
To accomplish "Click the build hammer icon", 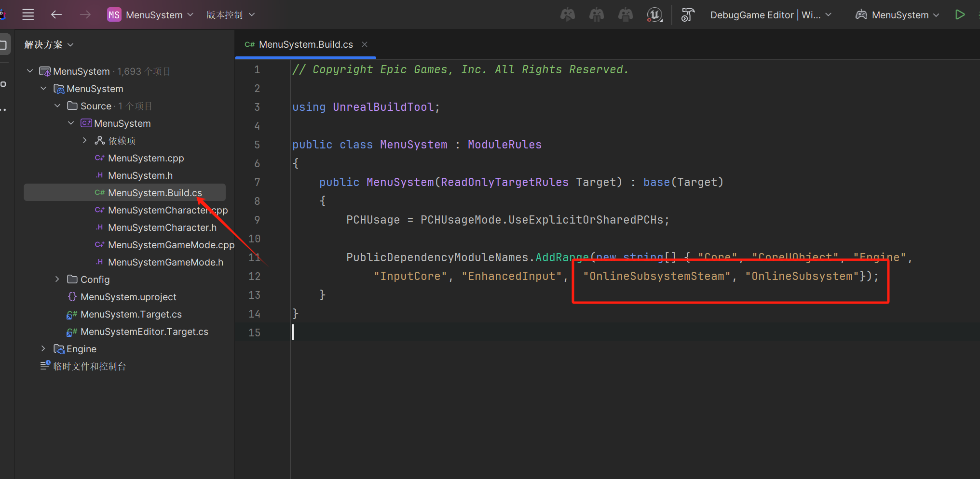I will 688,15.
